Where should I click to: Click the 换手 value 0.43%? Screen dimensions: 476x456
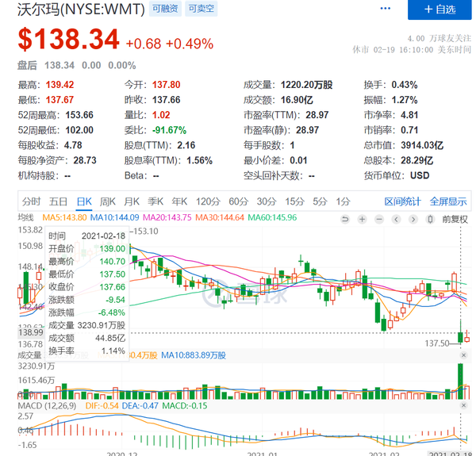[x=405, y=85]
